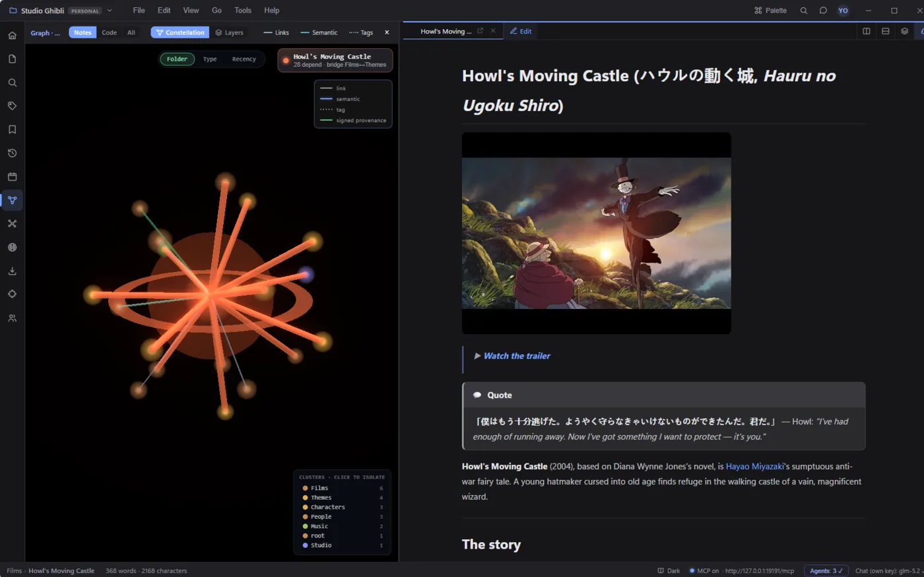Click the Howl's Moving Castle film still image
The width and height of the screenshot is (924, 577).
pyautogui.click(x=597, y=233)
